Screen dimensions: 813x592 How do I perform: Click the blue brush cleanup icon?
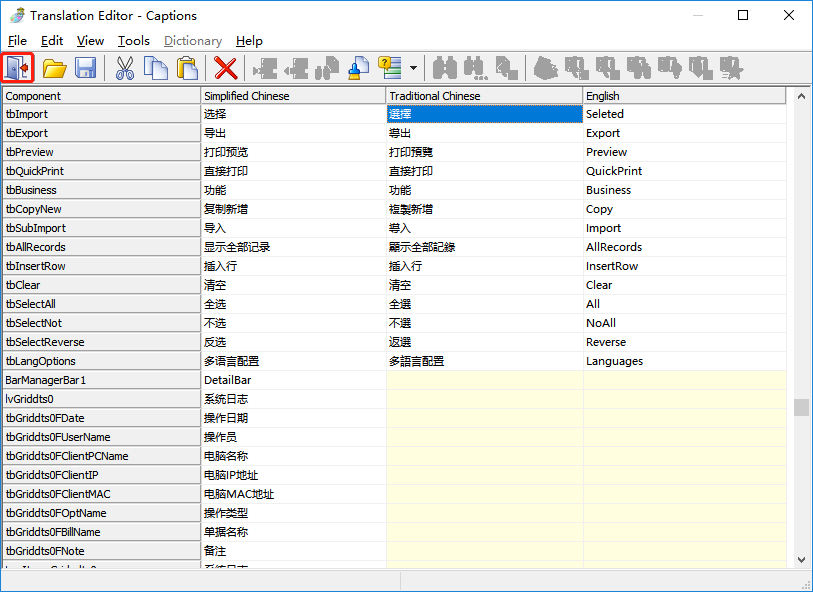358,68
